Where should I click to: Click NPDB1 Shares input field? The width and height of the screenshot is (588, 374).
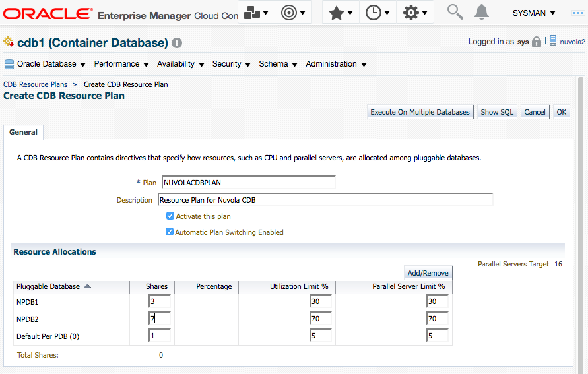(160, 301)
